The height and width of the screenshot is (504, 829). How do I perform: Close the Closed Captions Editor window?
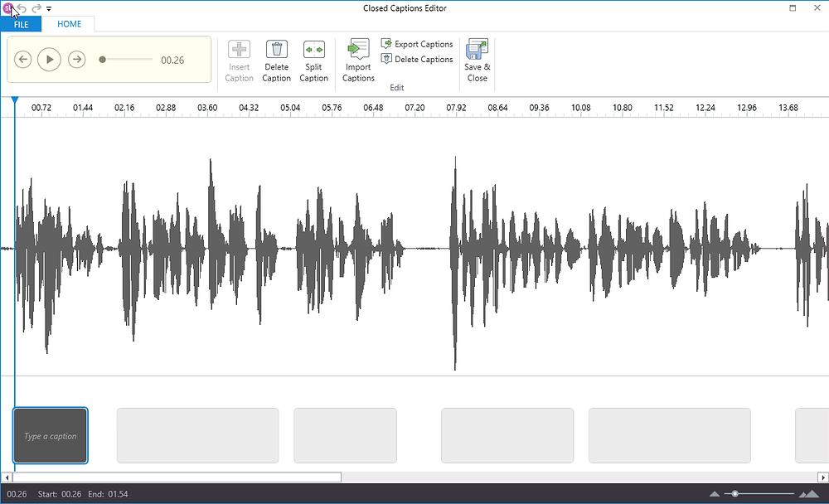(x=817, y=8)
